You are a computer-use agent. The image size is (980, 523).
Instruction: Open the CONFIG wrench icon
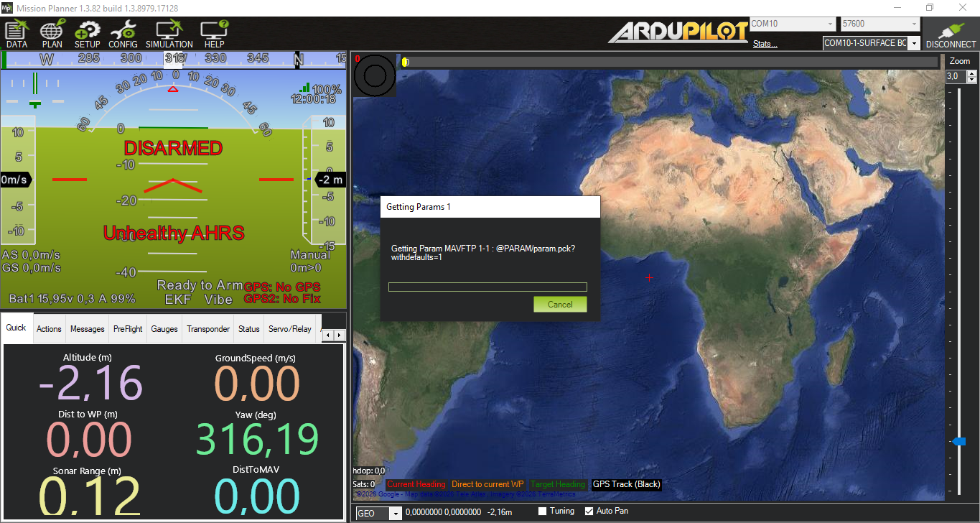pos(123,33)
